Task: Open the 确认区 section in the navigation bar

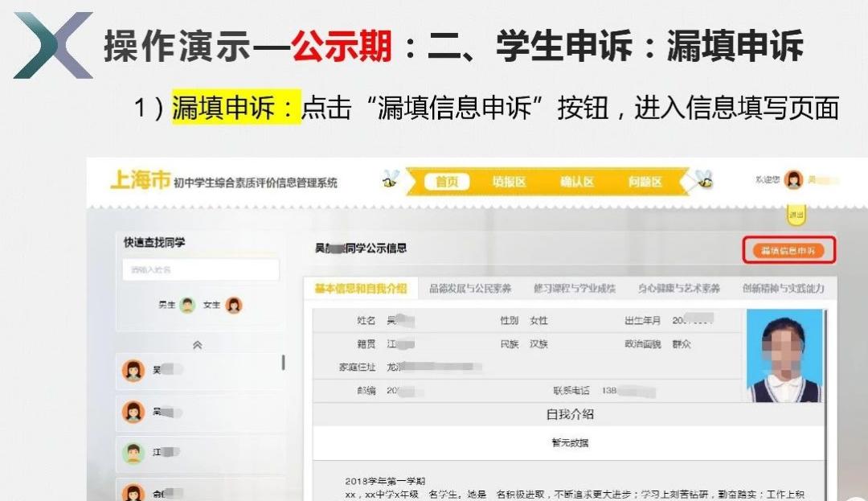Action: [579, 182]
